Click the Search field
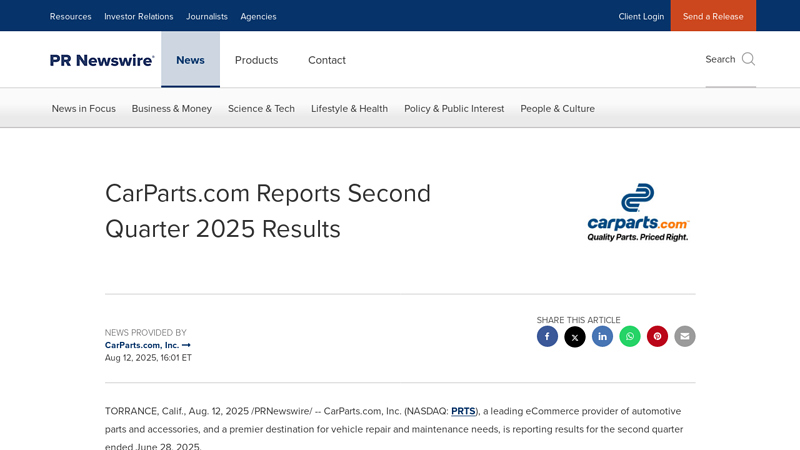The image size is (800, 450). (x=731, y=60)
